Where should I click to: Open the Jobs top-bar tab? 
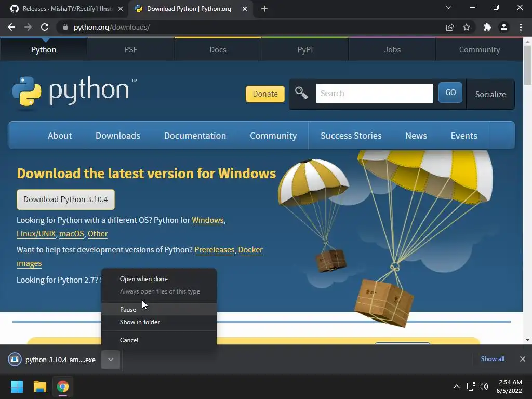pyautogui.click(x=392, y=49)
